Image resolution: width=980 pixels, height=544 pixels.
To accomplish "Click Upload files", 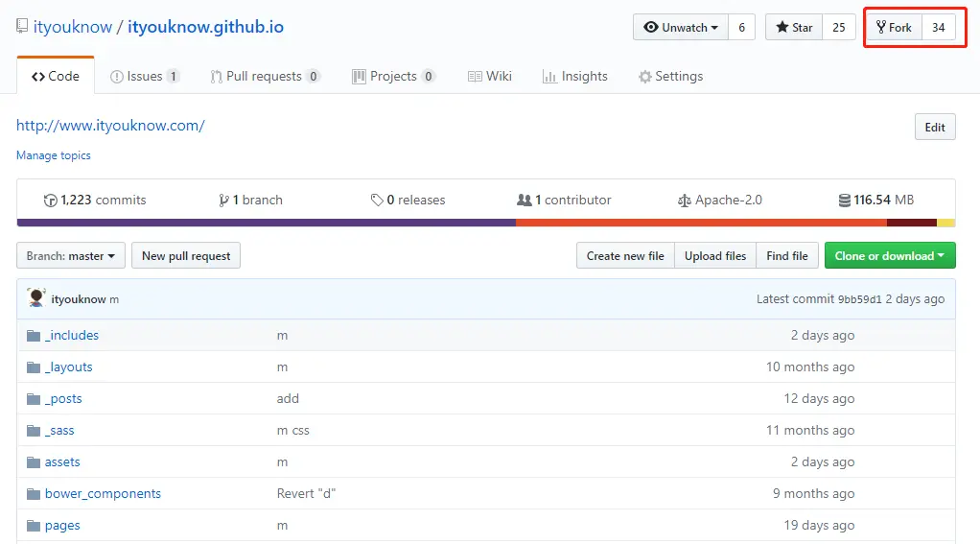I will [715, 256].
